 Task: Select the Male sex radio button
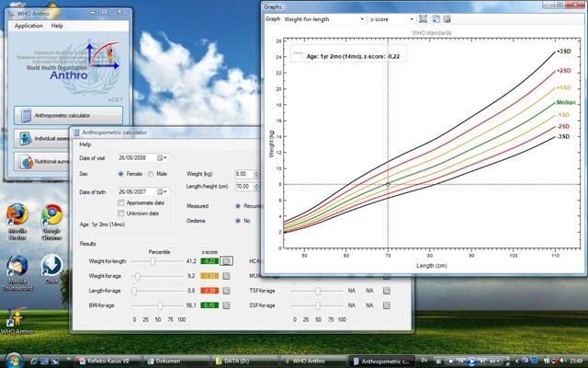coord(153,173)
